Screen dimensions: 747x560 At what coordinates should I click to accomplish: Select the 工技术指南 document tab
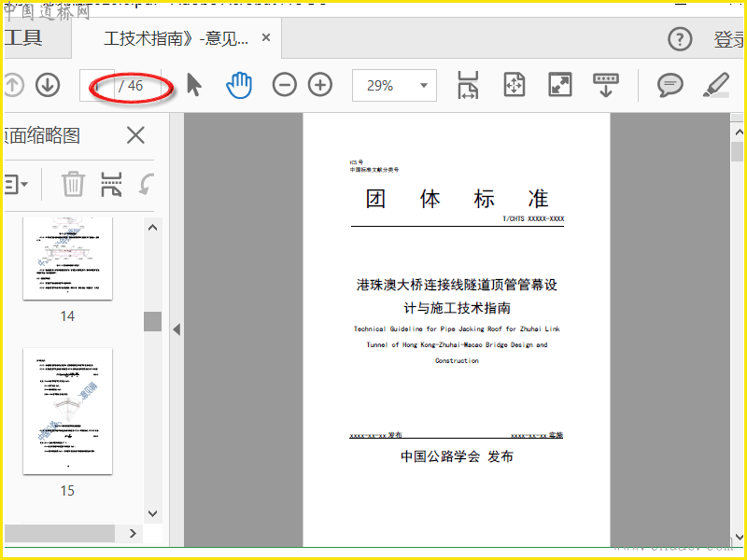176,38
